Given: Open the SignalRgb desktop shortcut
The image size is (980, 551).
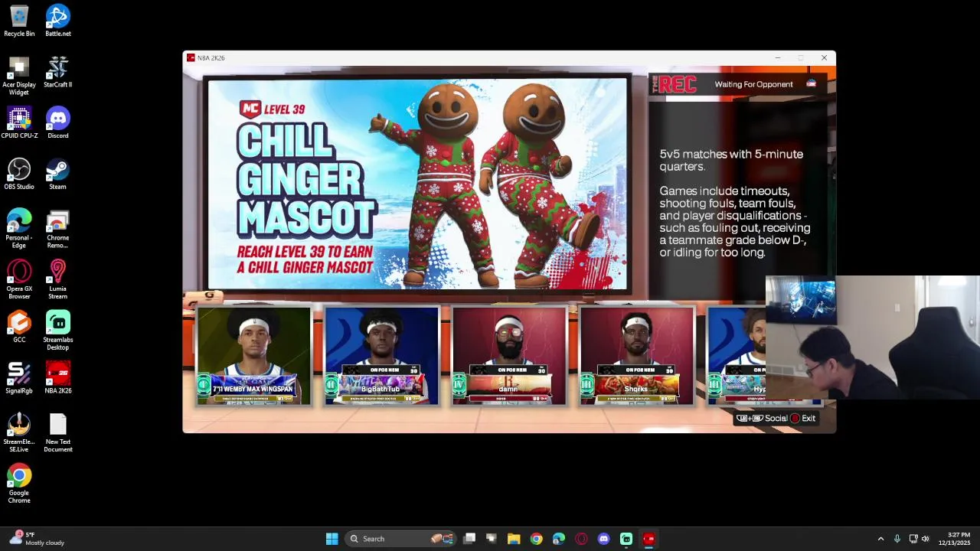Looking at the screenshot, I should pos(19,378).
